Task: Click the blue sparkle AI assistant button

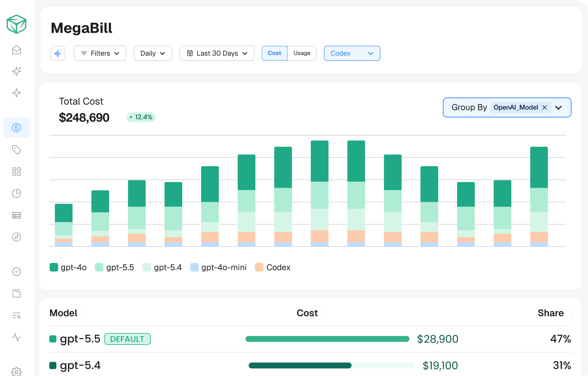Action: click(x=58, y=53)
